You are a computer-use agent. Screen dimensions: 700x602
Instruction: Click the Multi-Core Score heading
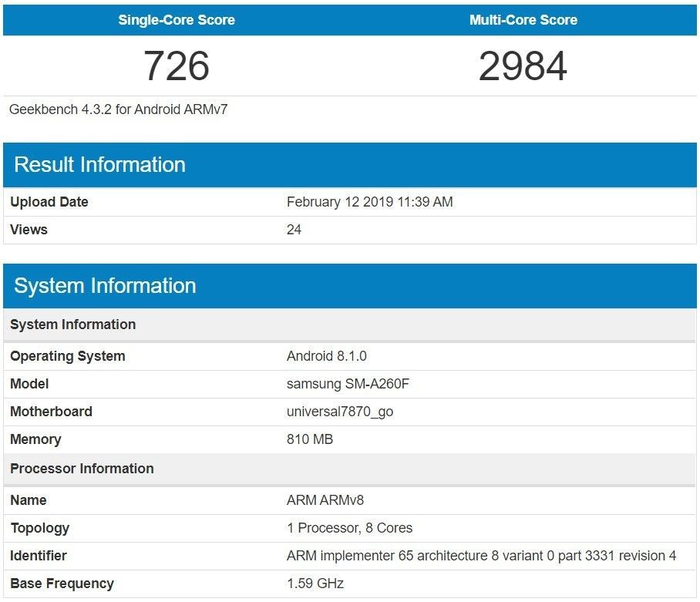(x=523, y=19)
